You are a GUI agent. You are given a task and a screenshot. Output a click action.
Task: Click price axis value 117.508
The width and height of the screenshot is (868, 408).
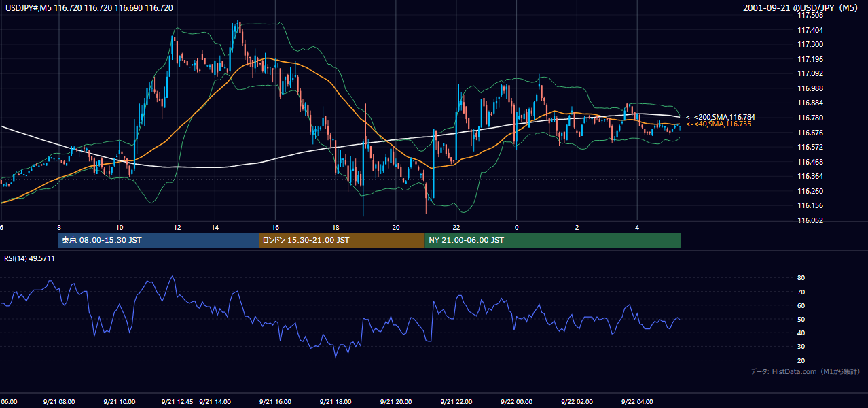pos(811,15)
